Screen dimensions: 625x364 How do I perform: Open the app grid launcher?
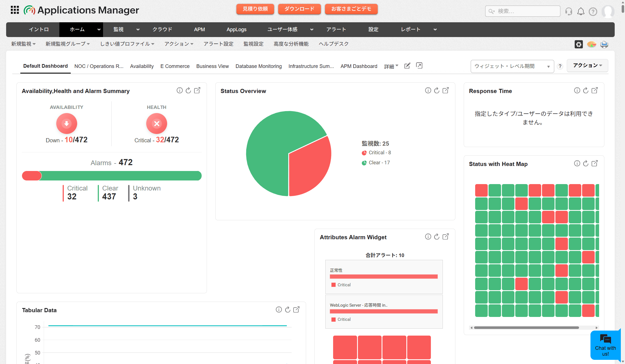pyautogui.click(x=15, y=10)
